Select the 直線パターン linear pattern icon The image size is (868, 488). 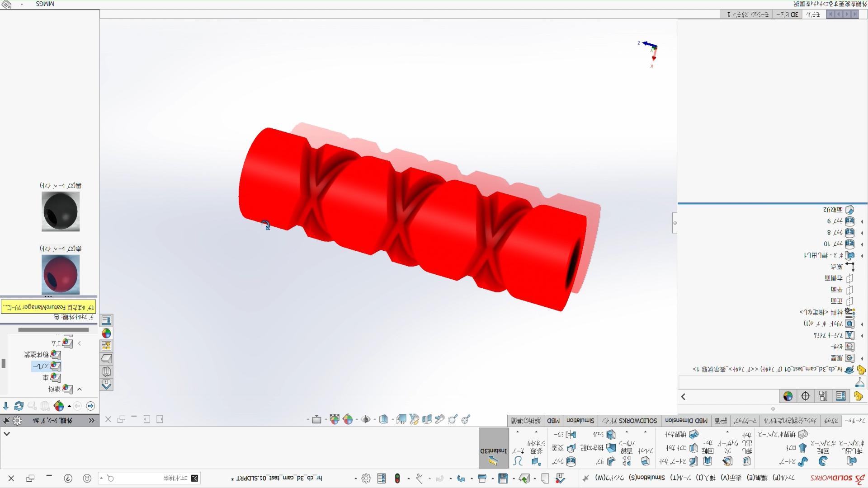pos(627,461)
